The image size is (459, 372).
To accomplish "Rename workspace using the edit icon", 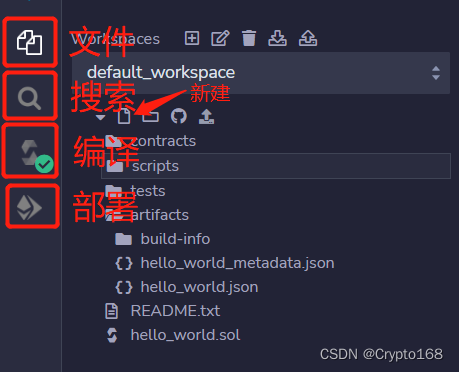I will coord(220,38).
